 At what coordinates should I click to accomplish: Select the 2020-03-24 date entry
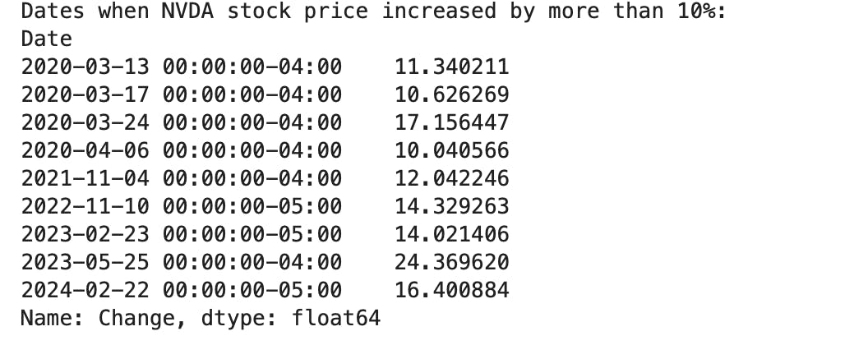[182, 122]
